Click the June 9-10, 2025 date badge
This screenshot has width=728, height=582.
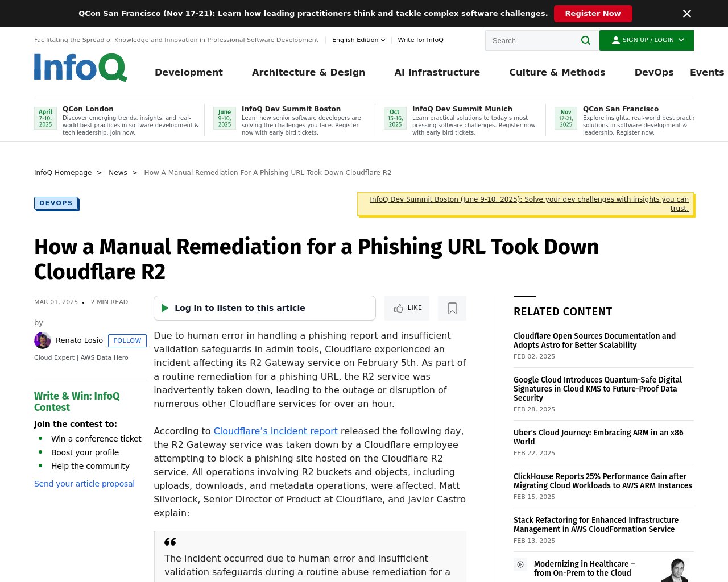[x=225, y=118]
